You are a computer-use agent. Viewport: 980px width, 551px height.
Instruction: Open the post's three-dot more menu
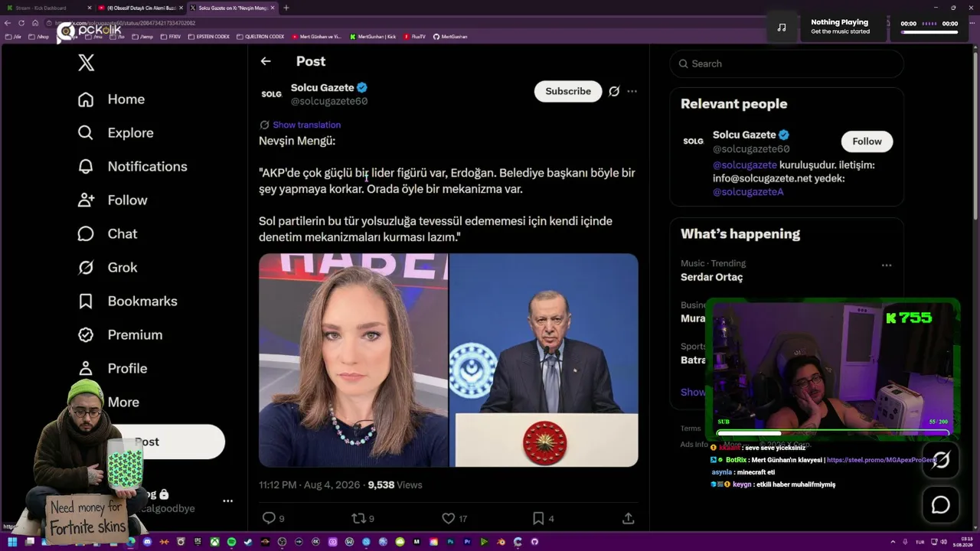coord(632,91)
